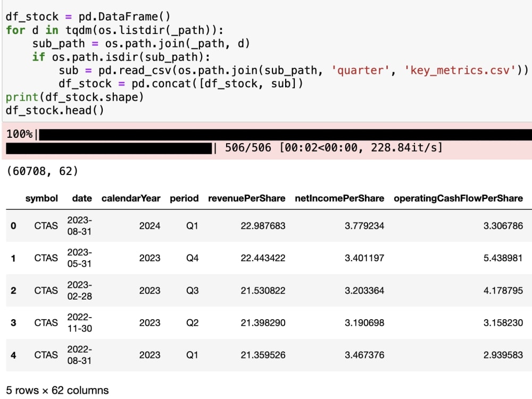
Task: Select row index 1 label
Action: coord(13,258)
